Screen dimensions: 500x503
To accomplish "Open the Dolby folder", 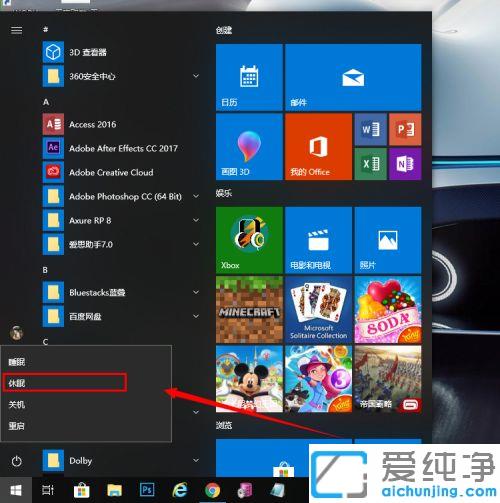I will (x=122, y=461).
